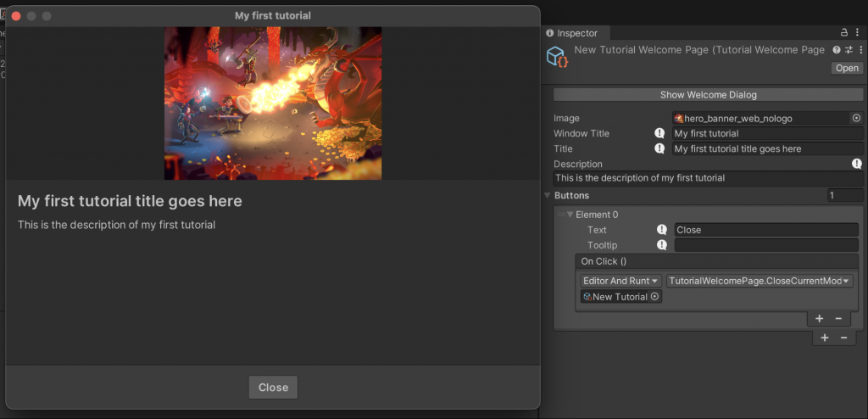The image size is (868, 419).
Task: Click the warning icon next to Window Title
Action: click(659, 133)
